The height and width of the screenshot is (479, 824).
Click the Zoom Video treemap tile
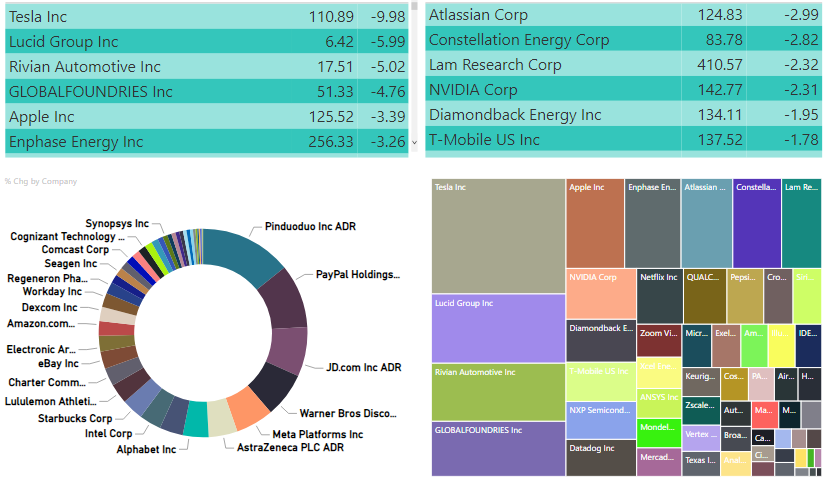tap(659, 341)
